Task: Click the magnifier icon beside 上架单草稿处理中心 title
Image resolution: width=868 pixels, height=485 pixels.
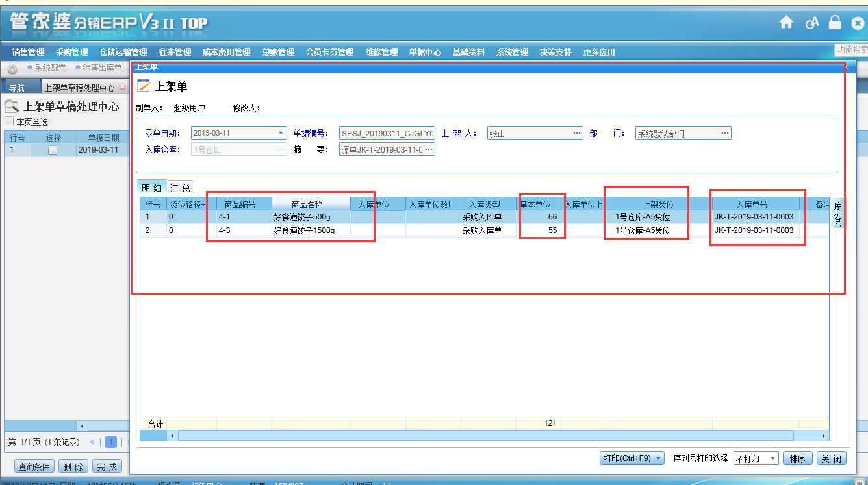Action: 12,106
